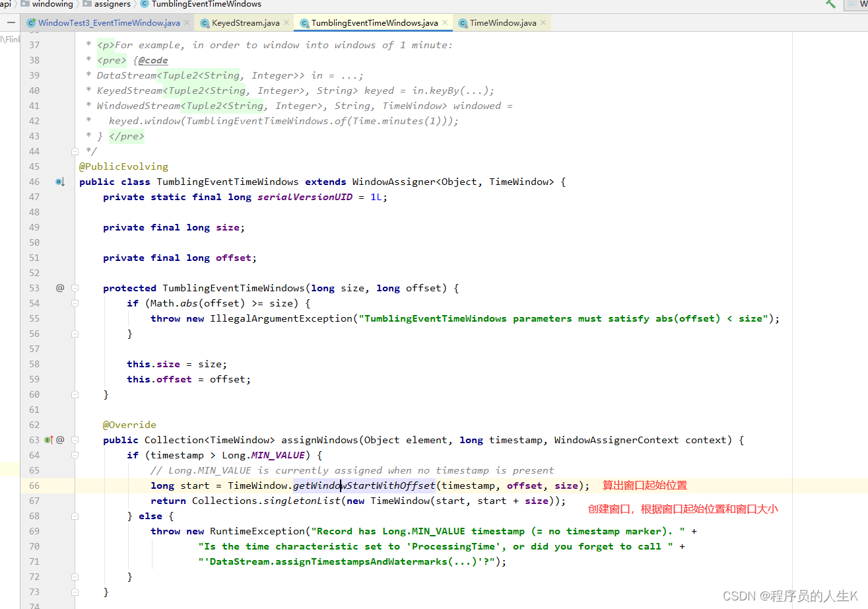The image size is (868, 609).
Task: Collapse the side panel using the minus button
Action: [11, 22]
